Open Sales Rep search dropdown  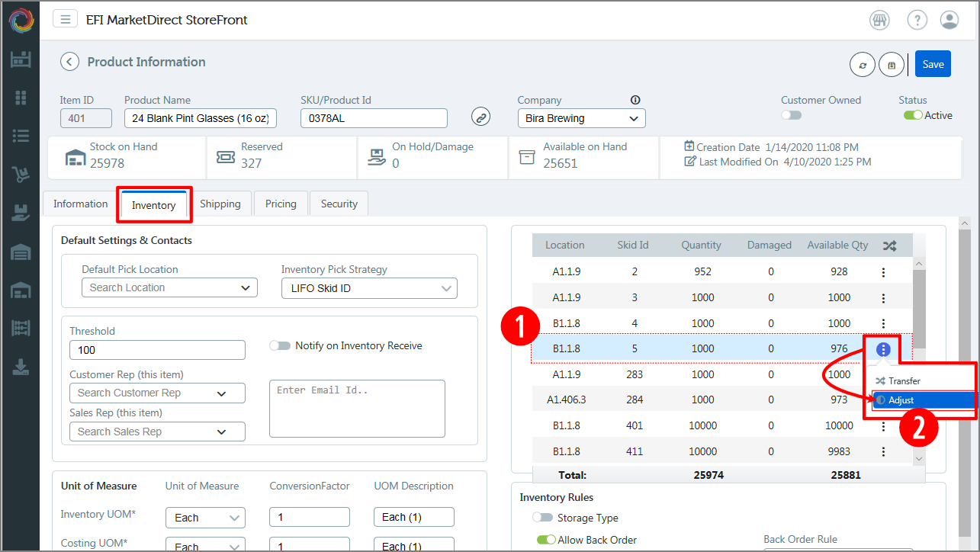157,432
